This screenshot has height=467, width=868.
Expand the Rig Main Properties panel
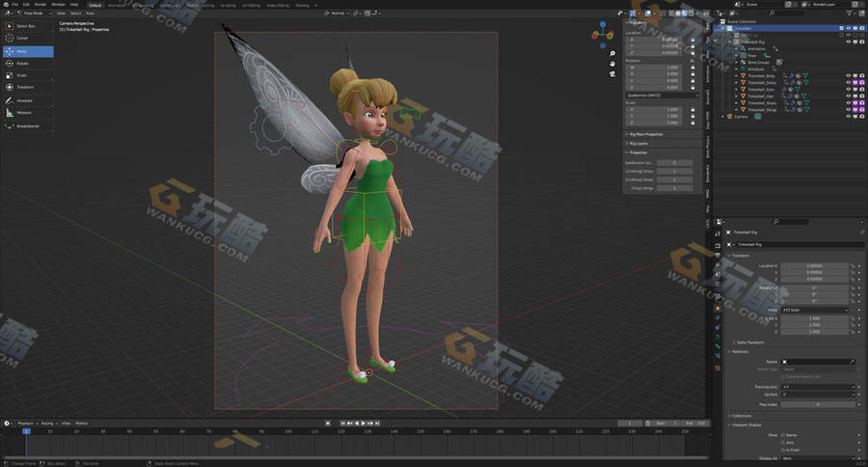click(645, 134)
